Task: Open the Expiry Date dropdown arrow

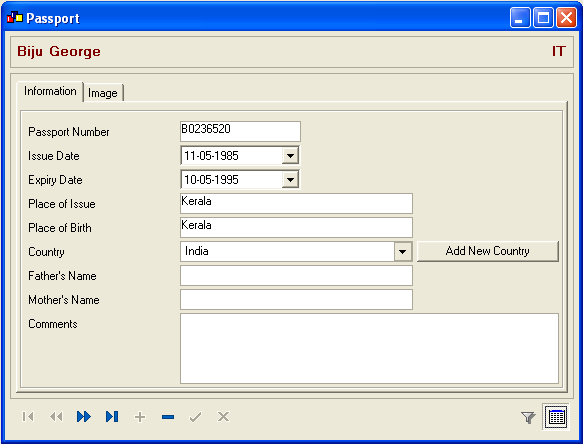Action: coord(290,180)
